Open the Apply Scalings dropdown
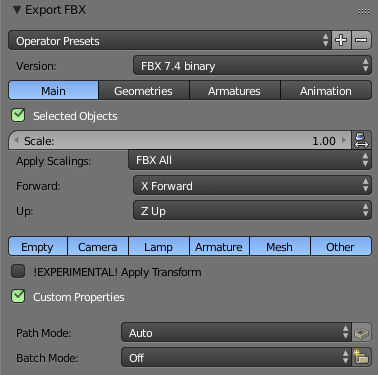Viewport: 378px width, 375px height. coord(250,160)
